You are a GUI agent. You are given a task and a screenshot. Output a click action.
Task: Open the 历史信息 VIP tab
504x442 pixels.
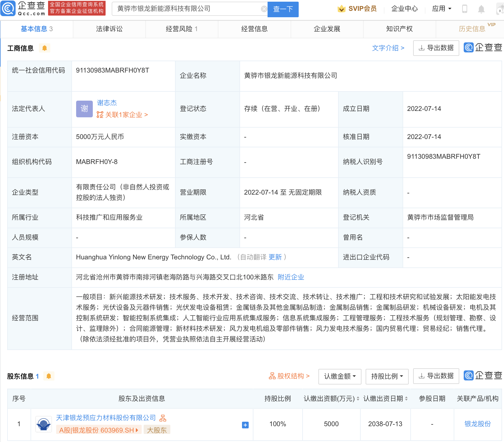[472, 29]
